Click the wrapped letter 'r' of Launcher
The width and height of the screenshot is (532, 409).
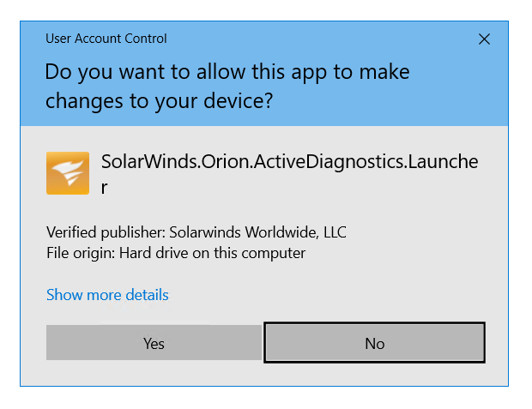104,188
